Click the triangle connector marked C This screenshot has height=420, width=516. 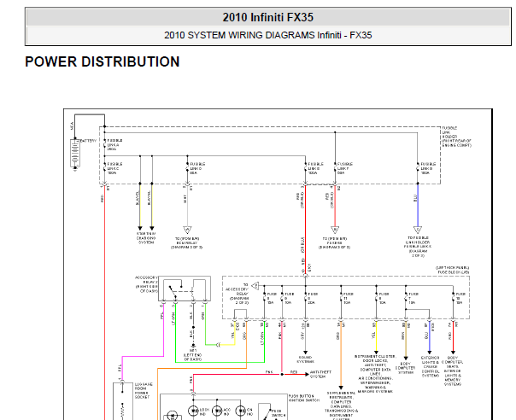[x=418, y=230]
